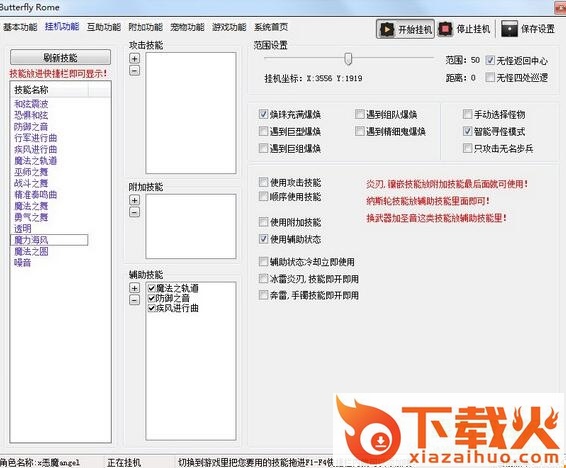The width and height of the screenshot is (566, 468).
Task: Click the 开始挂机 play icon
Action: [387, 29]
